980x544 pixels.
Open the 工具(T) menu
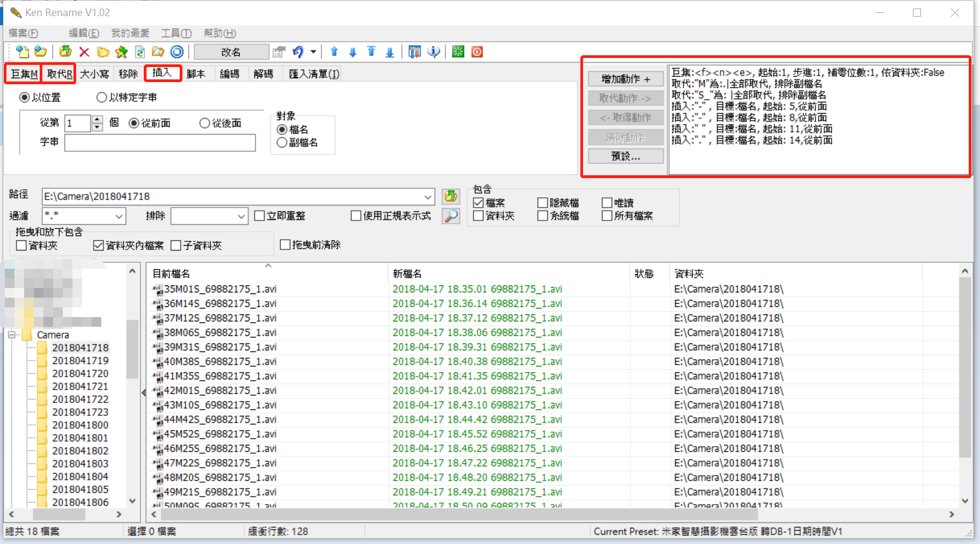(x=176, y=33)
